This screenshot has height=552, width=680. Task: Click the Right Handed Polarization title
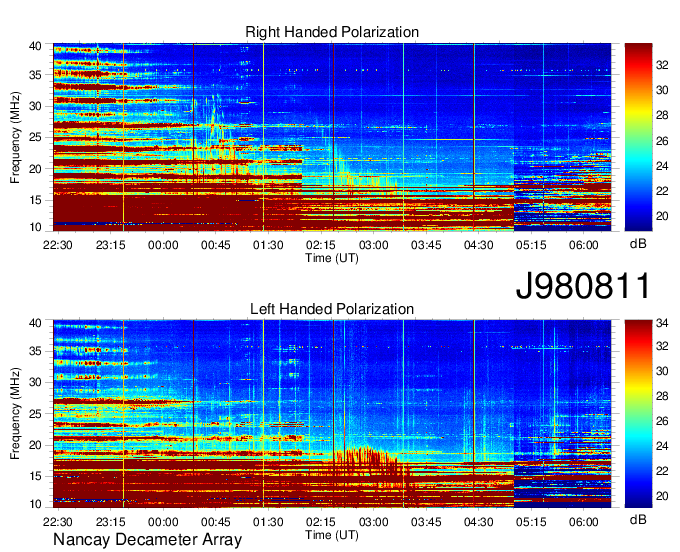(x=332, y=32)
